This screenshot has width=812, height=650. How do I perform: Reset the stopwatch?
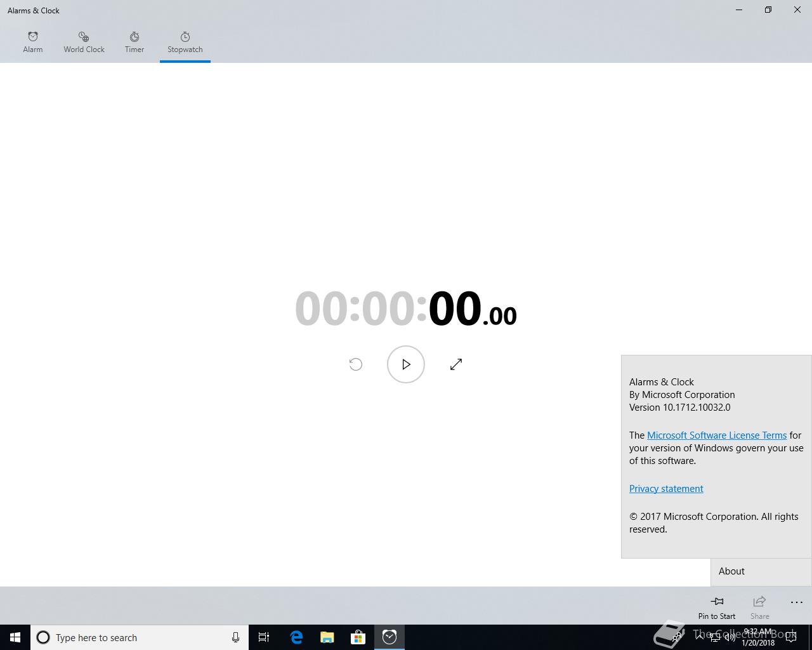[356, 364]
